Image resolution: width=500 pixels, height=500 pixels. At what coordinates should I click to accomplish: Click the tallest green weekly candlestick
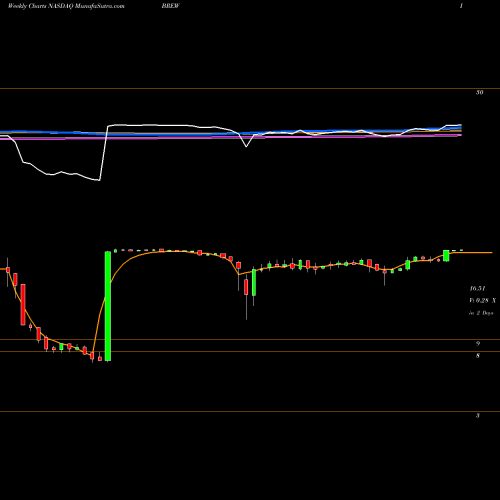(x=108, y=306)
